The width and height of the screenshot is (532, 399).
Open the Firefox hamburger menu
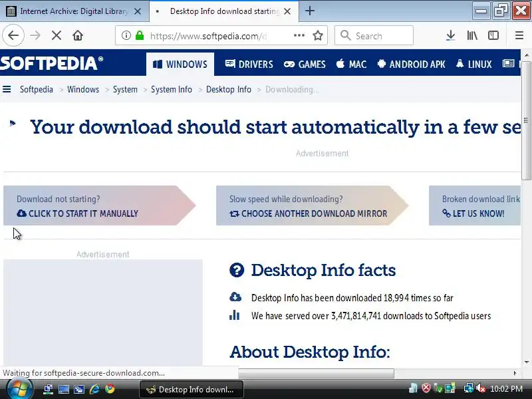(519, 35)
